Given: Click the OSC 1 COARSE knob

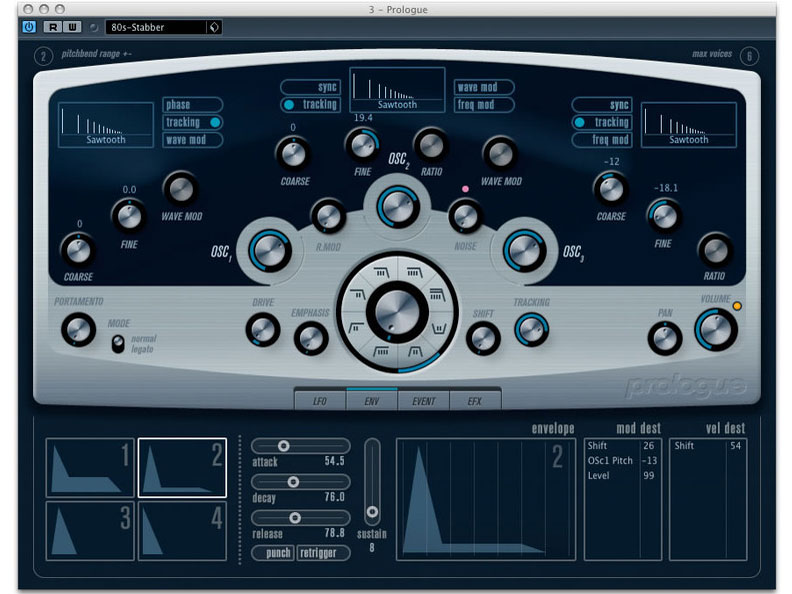Looking at the screenshot, I should pos(78,251).
